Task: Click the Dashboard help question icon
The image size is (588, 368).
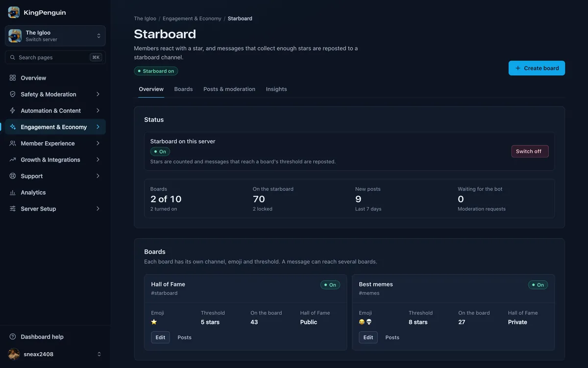Action: pyautogui.click(x=13, y=337)
